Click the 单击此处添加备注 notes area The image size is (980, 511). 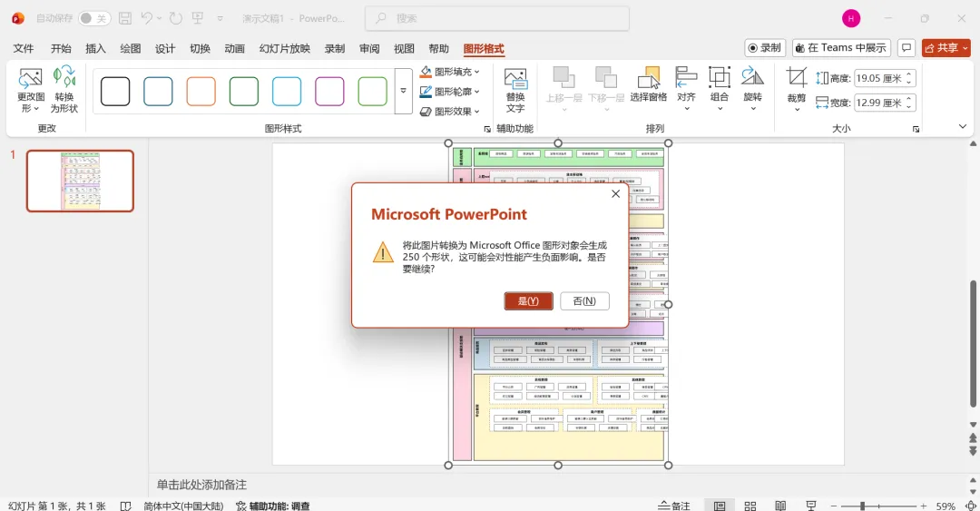click(201, 485)
